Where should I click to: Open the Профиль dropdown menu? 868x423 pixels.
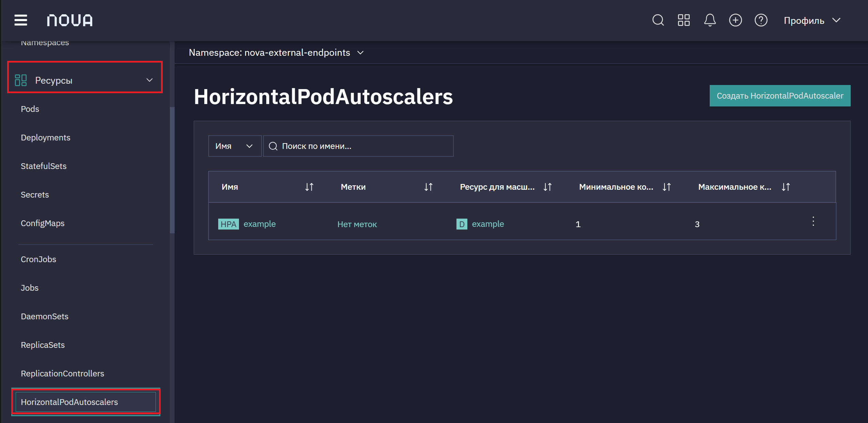click(x=812, y=20)
